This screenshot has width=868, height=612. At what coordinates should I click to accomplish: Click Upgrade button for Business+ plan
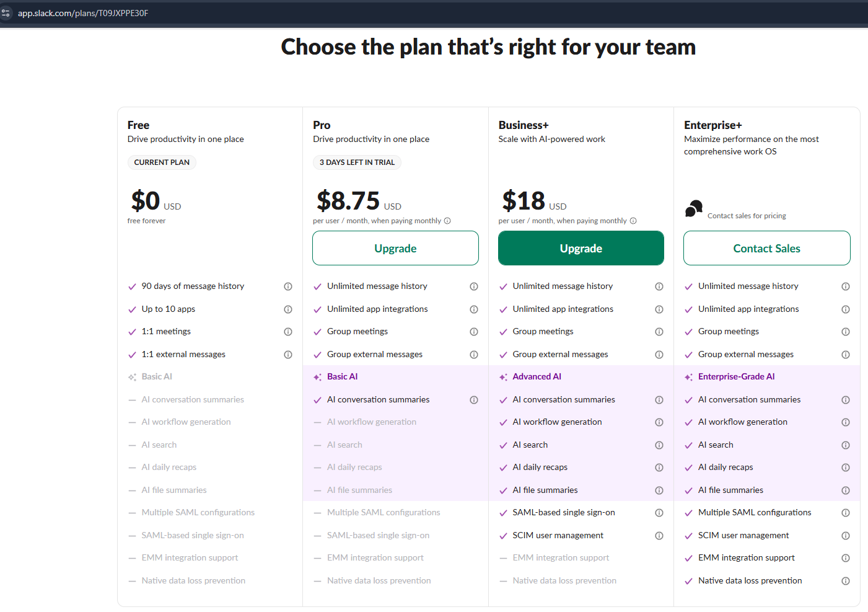pos(581,248)
